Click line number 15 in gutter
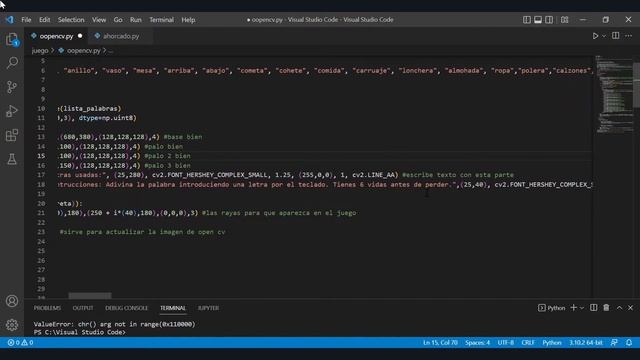This screenshot has width=640, height=360. coord(41,156)
